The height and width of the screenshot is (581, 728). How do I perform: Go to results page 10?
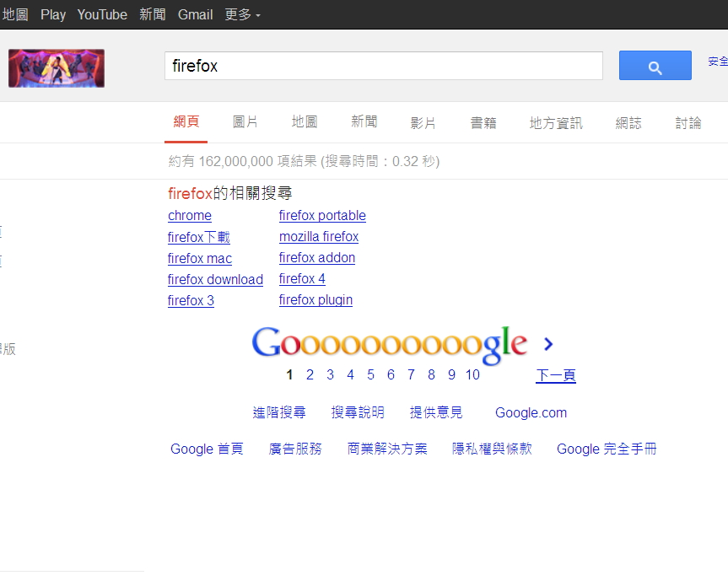pos(472,374)
